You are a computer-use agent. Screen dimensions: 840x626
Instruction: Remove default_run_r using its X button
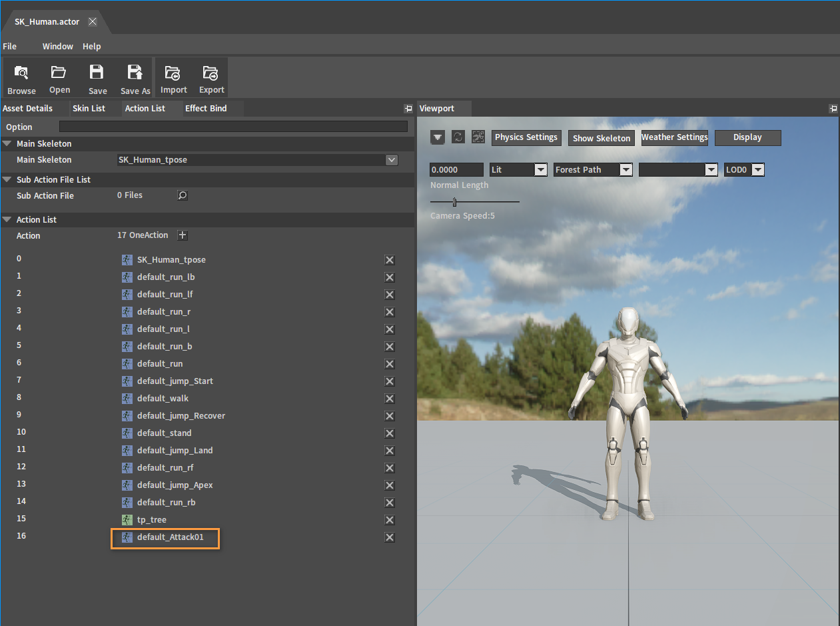point(390,312)
